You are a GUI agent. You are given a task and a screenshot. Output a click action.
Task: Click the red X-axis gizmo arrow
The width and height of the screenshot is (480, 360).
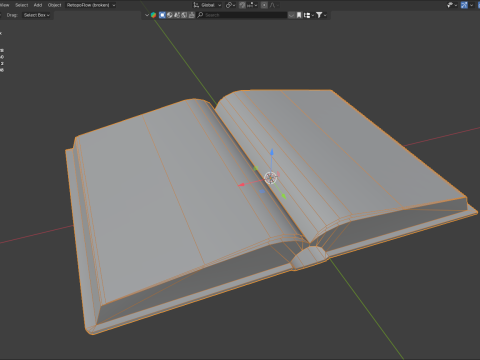(241, 184)
